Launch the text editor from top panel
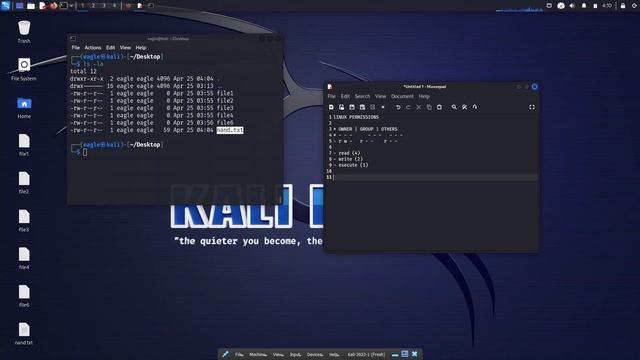Viewport: 640px width, 360px height. click(x=42, y=6)
